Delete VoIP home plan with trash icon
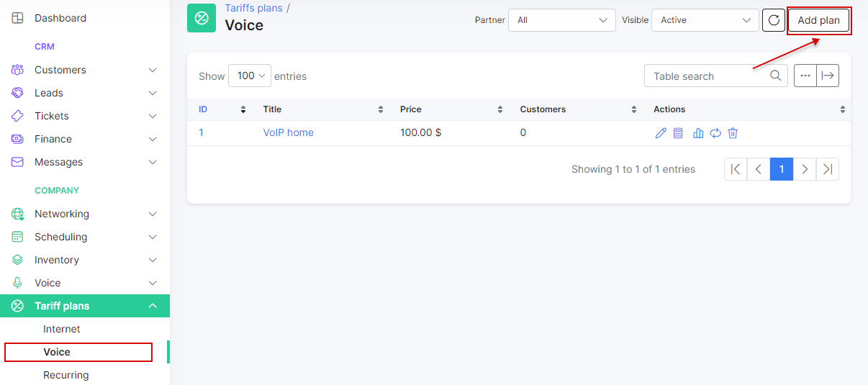 point(733,133)
